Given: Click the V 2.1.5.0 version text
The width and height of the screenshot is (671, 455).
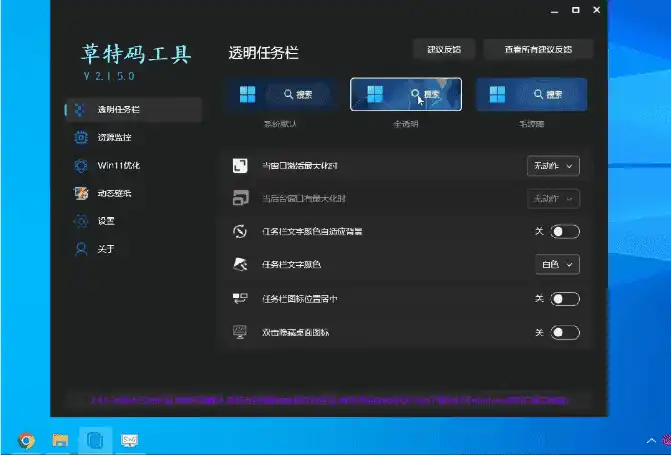Looking at the screenshot, I should point(109,76).
